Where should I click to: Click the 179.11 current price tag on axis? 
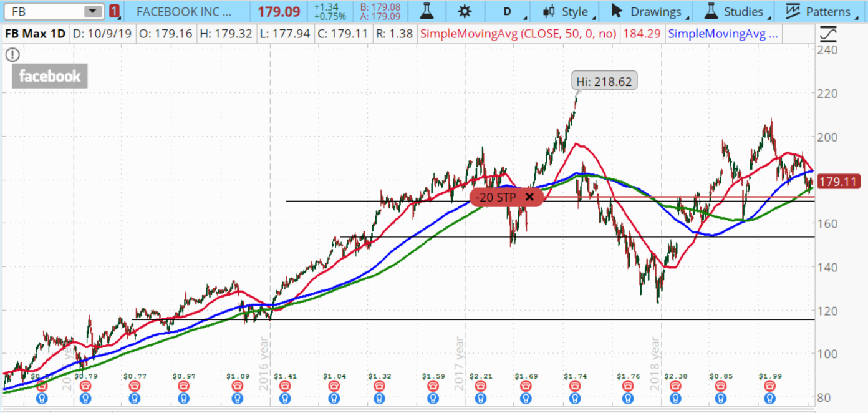[839, 182]
